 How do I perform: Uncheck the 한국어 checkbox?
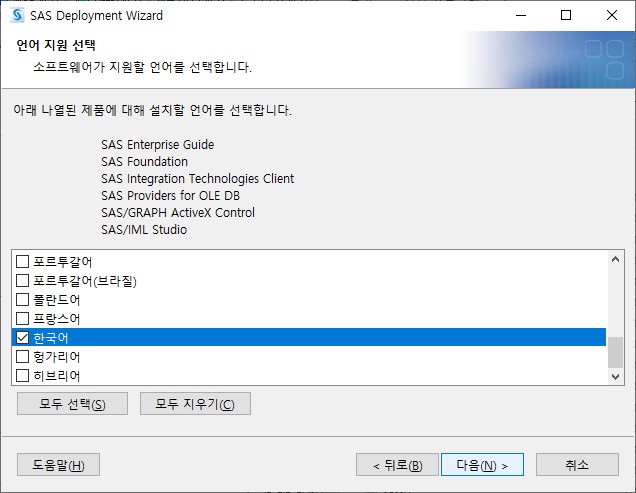click(x=22, y=338)
